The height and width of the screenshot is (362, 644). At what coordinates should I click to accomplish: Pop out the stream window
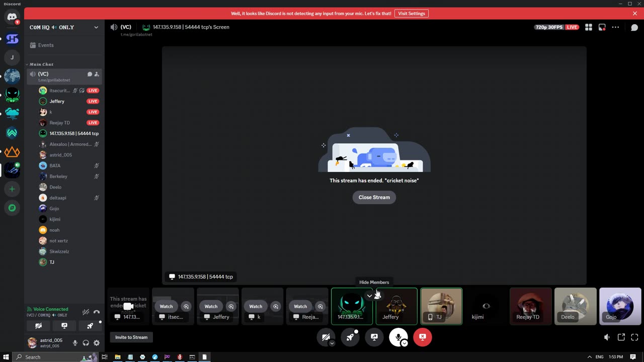click(621, 337)
